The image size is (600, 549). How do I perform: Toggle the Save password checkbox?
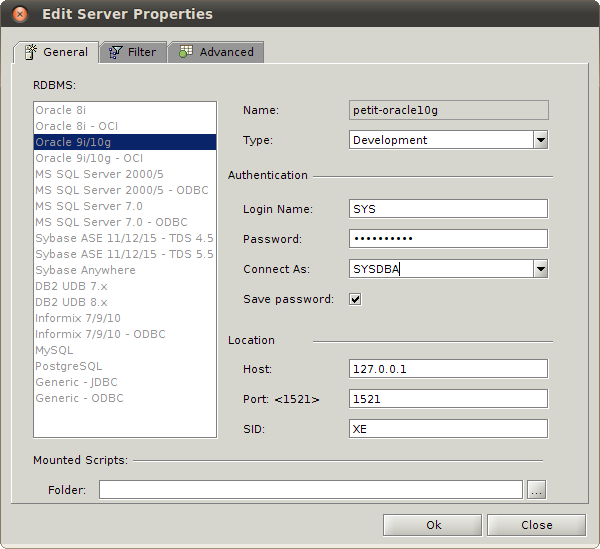coord(355,299)
